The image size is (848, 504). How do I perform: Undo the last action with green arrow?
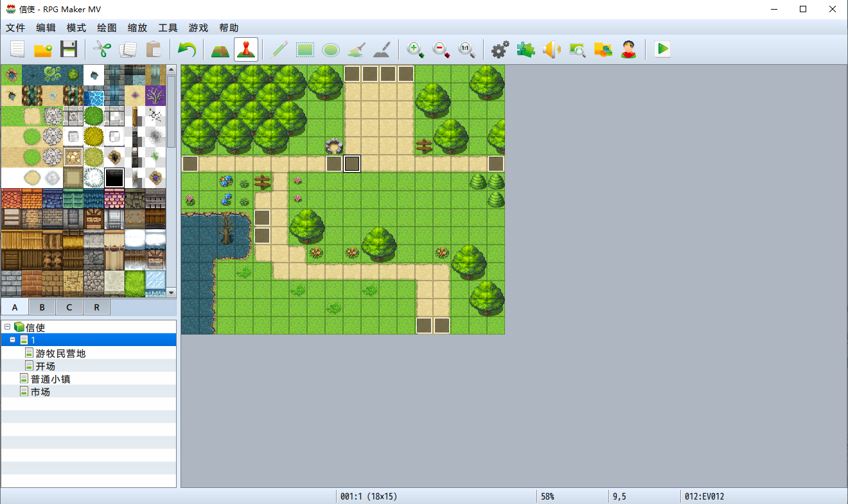(x=187, y=49)
